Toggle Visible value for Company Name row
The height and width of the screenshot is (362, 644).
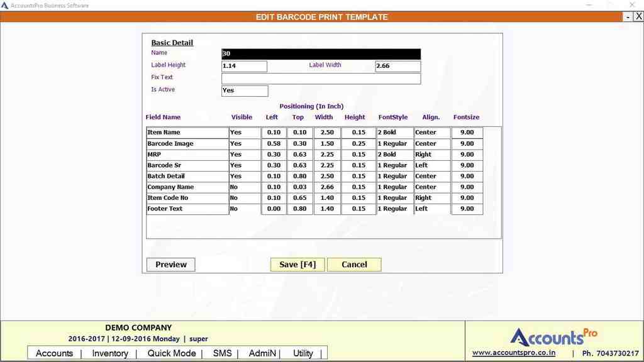coord(245,187)
